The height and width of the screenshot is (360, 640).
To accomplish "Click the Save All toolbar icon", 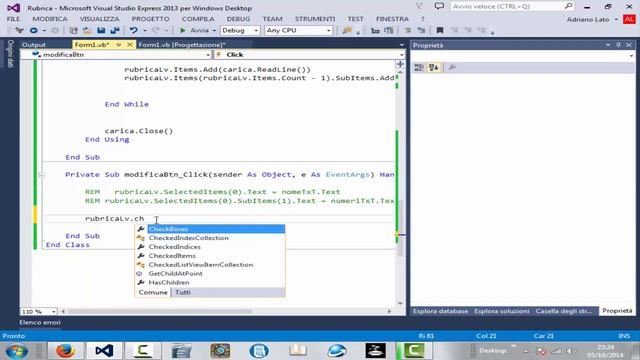I will point(115,30).
